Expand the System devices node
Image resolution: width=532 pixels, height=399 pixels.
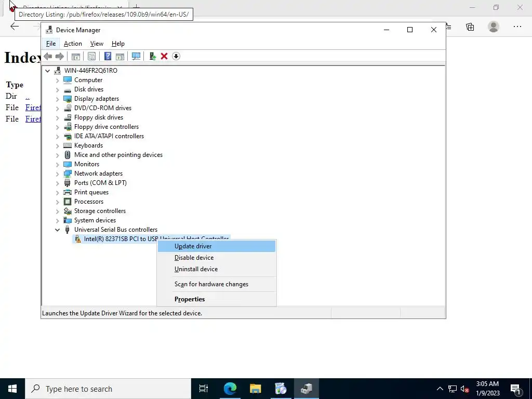57,221
